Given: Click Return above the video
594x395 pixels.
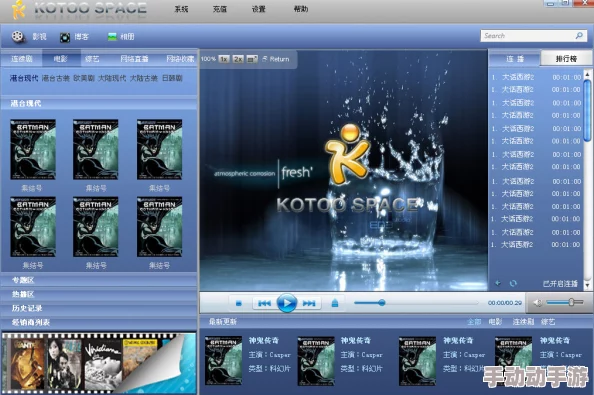Looking at the screenshot, I should (x=276, y=59).
